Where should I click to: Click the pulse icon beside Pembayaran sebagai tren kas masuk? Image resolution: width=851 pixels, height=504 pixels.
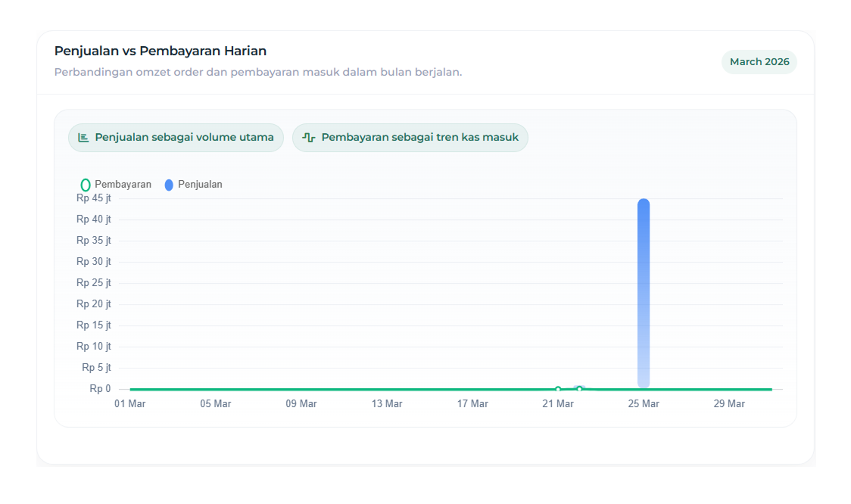tap(309, 138)
